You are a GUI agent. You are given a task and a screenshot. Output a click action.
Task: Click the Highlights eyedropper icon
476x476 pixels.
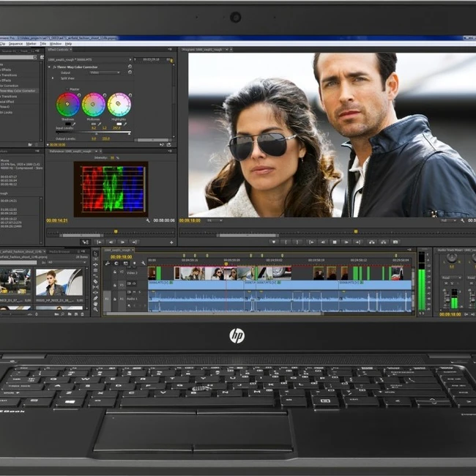pos(125,124)
